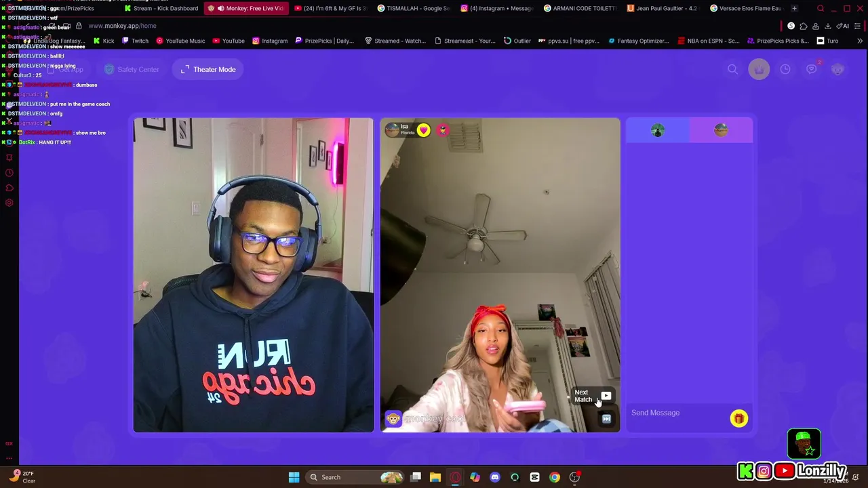Expand the bookmarks overflow chevron
Viewport: 868px width, 488px height.
pos(859,41)
